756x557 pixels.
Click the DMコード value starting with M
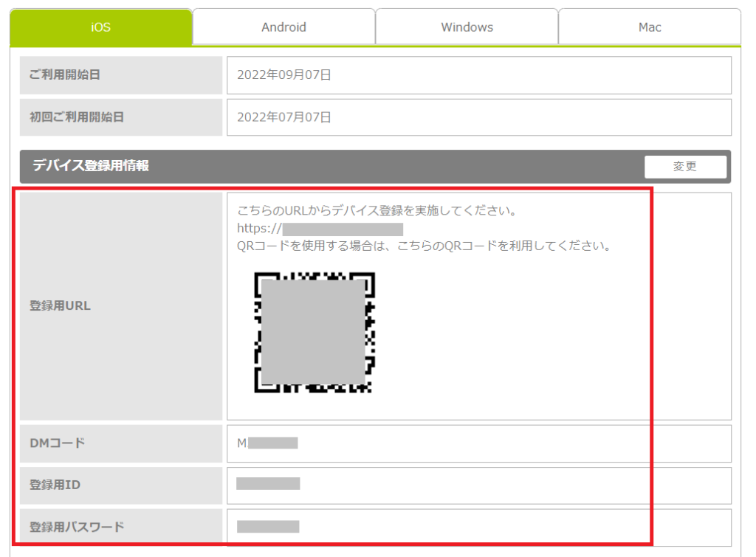(x=267, y=443)
